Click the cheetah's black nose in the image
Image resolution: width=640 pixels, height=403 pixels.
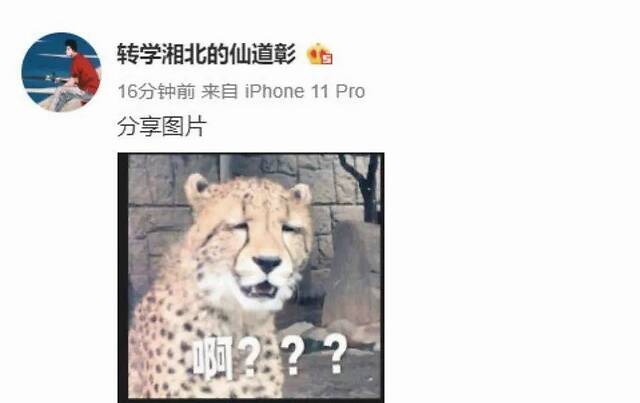267,264
